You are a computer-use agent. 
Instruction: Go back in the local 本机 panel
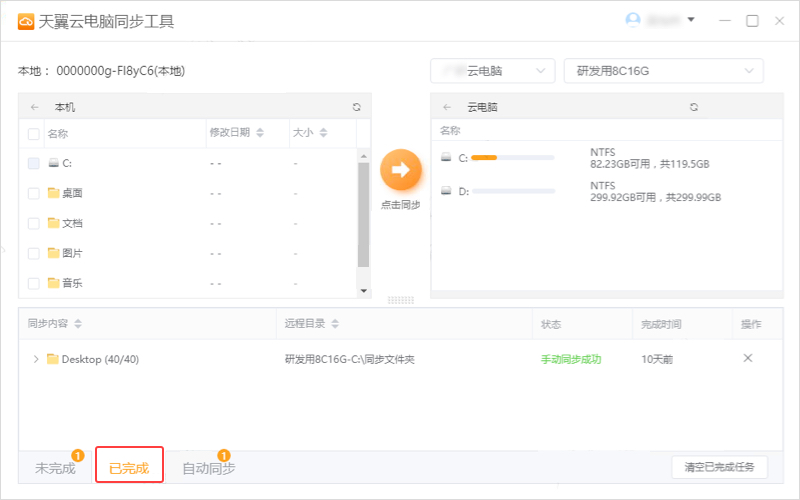(35, 107)
